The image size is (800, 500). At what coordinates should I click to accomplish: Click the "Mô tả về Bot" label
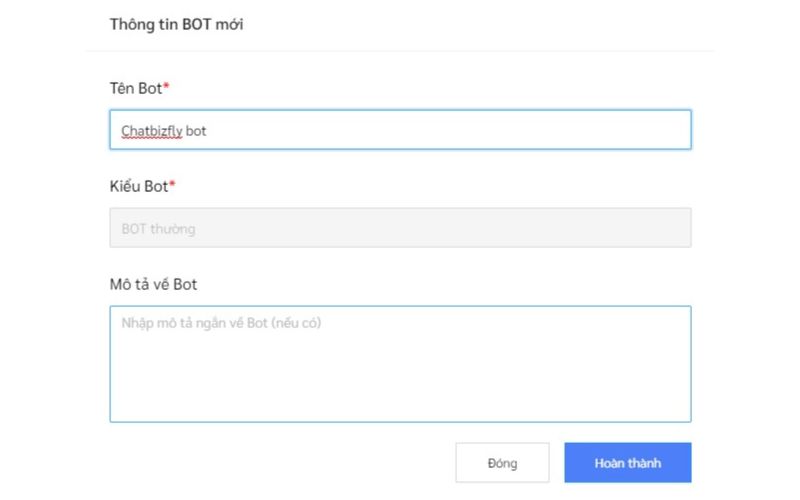tap(153, 285)
